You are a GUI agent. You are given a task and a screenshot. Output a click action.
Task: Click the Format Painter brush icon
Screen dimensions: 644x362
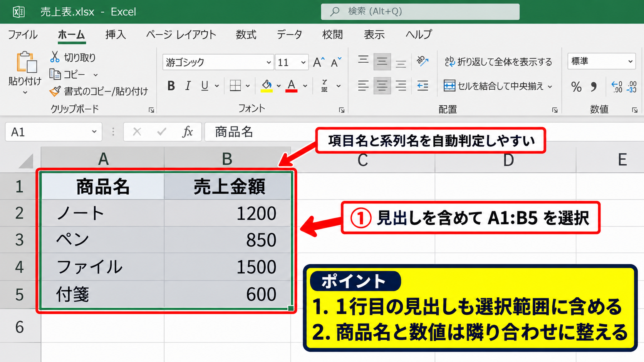(x=55, y=91)
